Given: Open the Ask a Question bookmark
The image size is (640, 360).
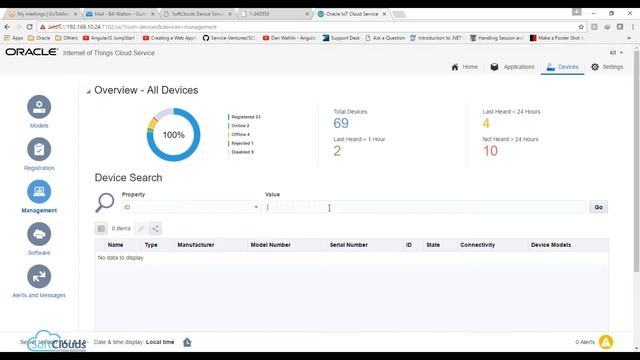Looking at the screenshot, I should coord(385,38).
